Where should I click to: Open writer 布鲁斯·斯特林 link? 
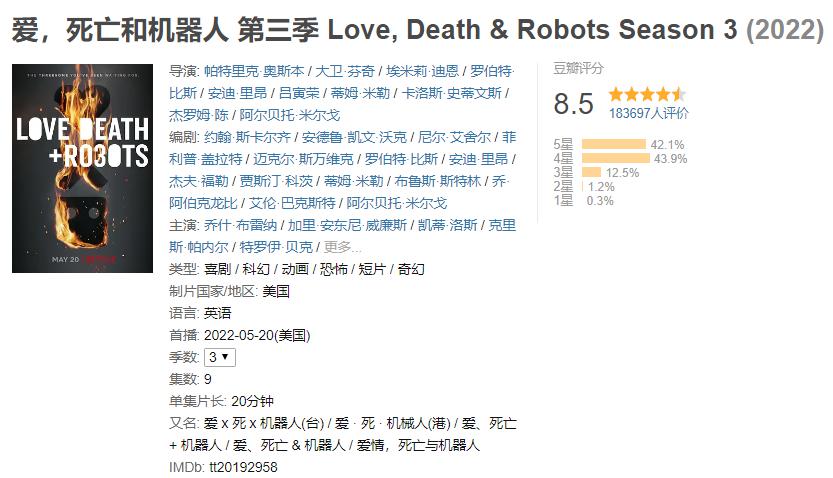[x=438, y=181]
